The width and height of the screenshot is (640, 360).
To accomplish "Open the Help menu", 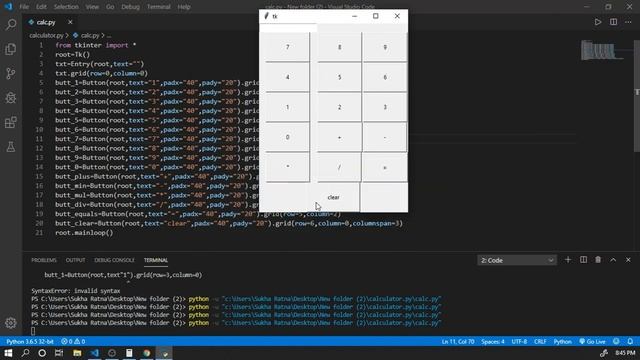I will 184,7.
